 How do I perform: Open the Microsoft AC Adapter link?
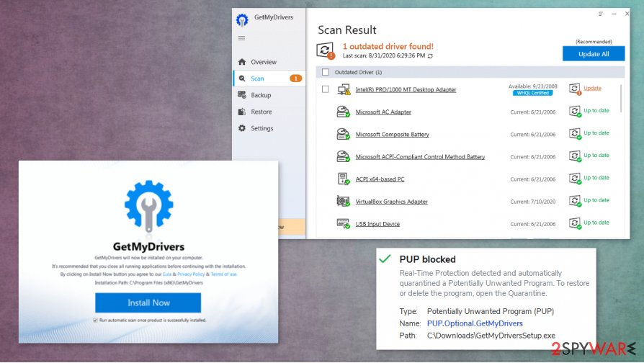click(x=383, y=112)
